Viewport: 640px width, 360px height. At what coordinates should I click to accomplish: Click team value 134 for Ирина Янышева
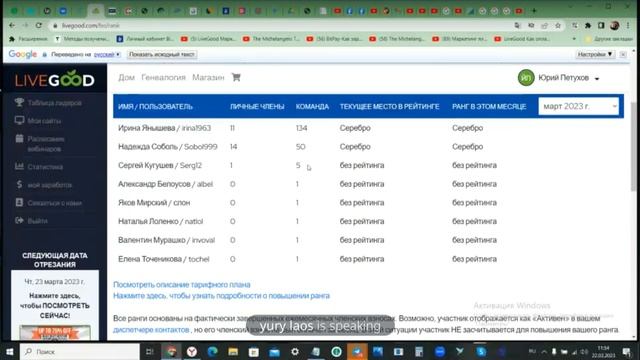click(x=302, y=128)
